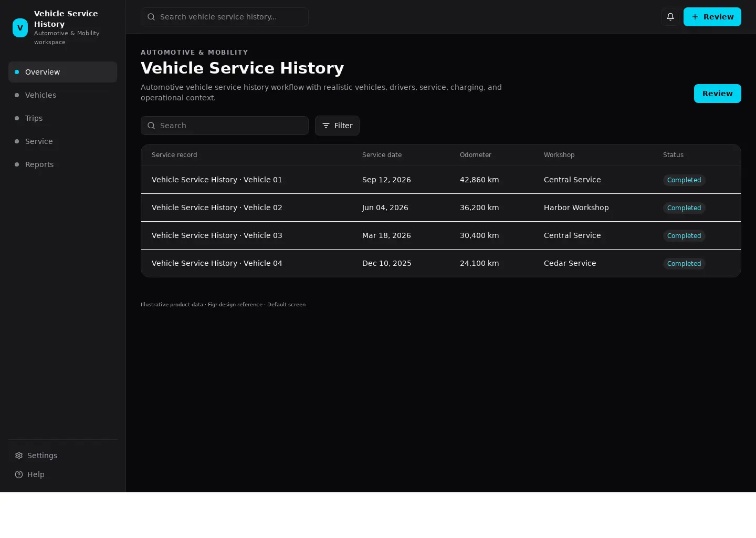Click the Status column header
The height and width of the screenshot is (538, 756).
(x=673, y=155)
